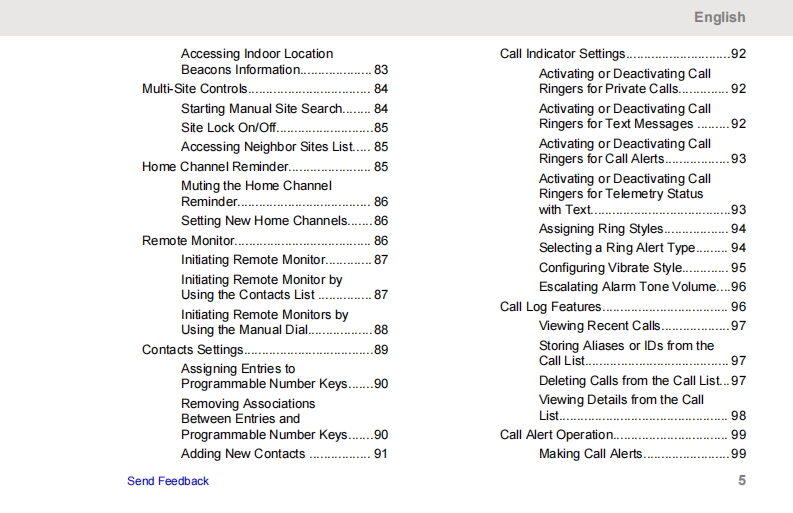Open the Contacts Settings section
The image size is (793, 513).
(x=192, y=350)
